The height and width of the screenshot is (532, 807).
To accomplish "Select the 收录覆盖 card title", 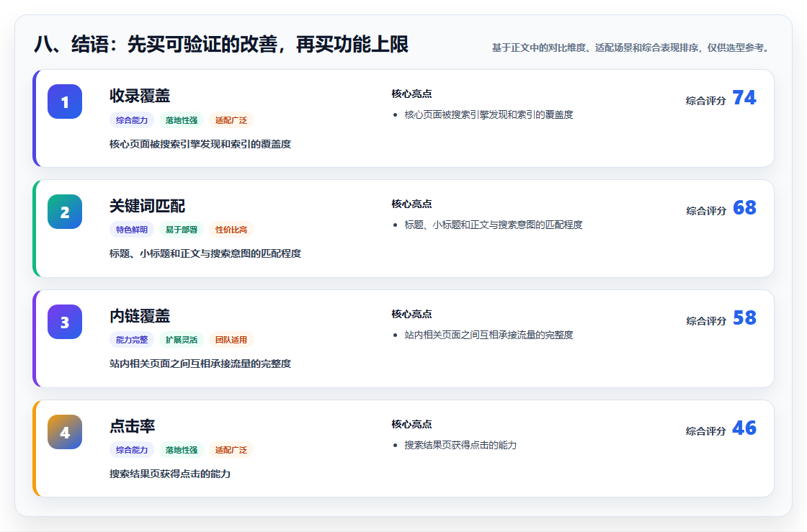I will 140,96.
